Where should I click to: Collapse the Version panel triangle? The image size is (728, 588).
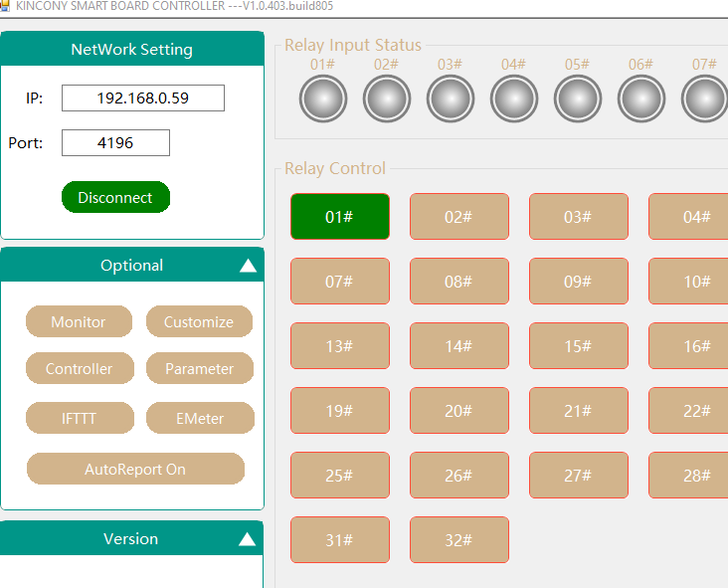coord(248,539)
